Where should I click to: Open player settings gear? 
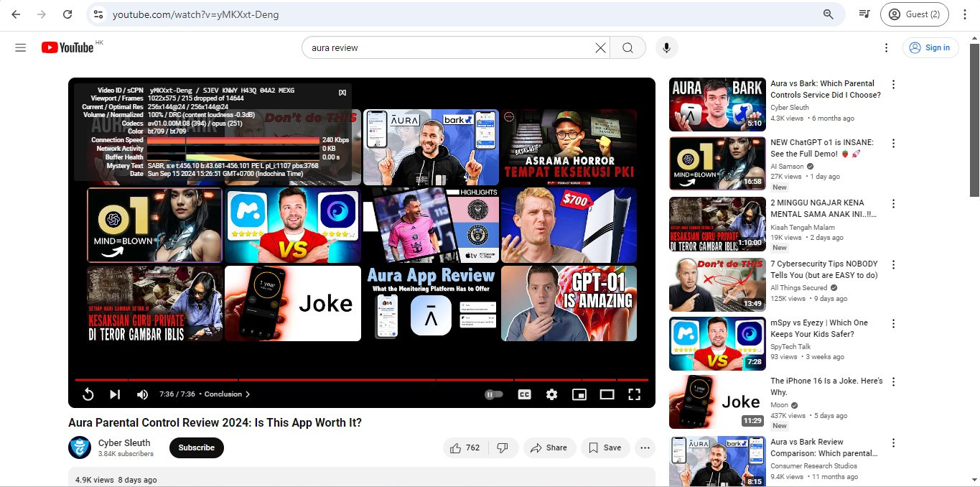click(x=551, y=394)
